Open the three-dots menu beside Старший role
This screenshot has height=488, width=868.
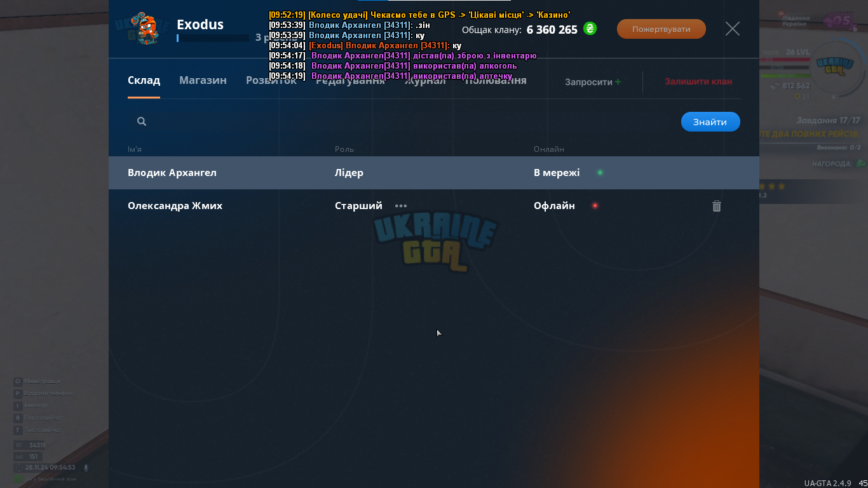click(401, 206)
